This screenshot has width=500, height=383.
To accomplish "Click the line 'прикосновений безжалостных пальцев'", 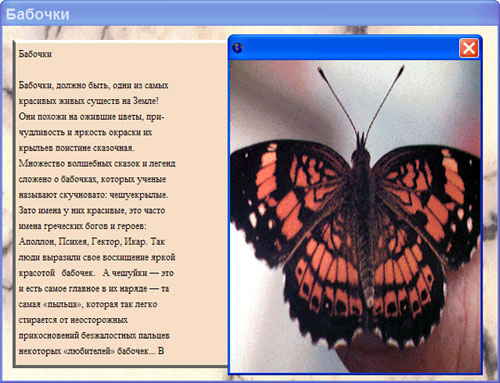I will [x=94, y=336].
